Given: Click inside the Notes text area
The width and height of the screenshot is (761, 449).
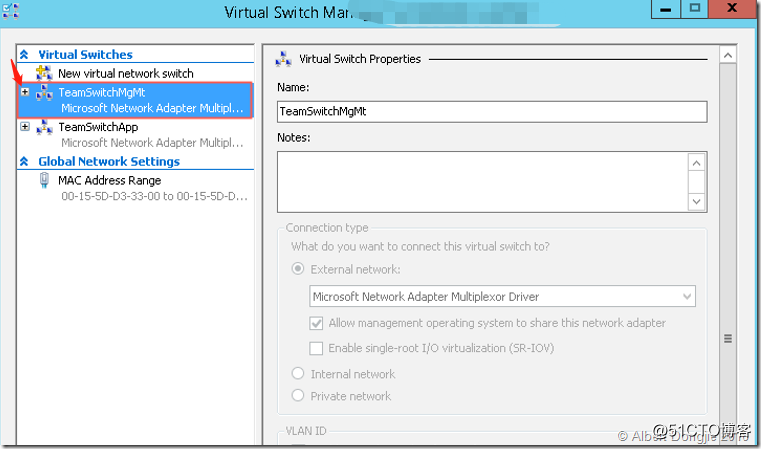Looking at the screenshot, I should point(482,182).
